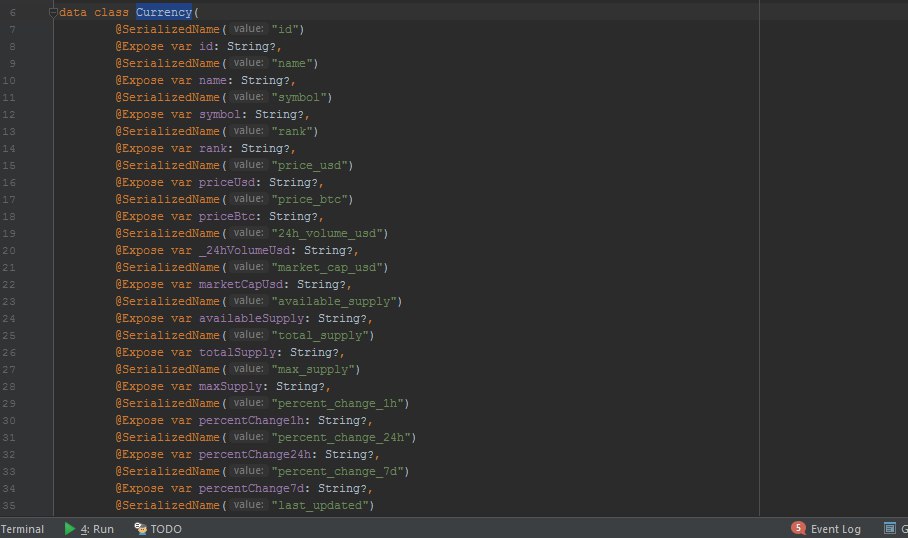Click the value: parameter hint on line 35
Screen dimensions: 908x538
[248, 505]
